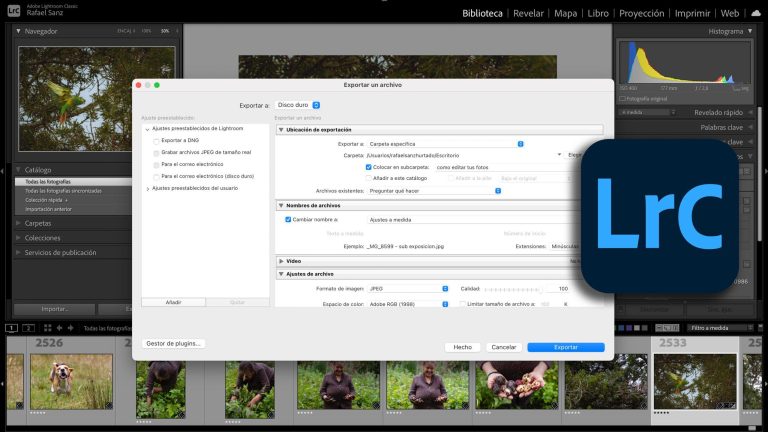
Task: Switch to the Imprimir module
Action: pos(693,14)
